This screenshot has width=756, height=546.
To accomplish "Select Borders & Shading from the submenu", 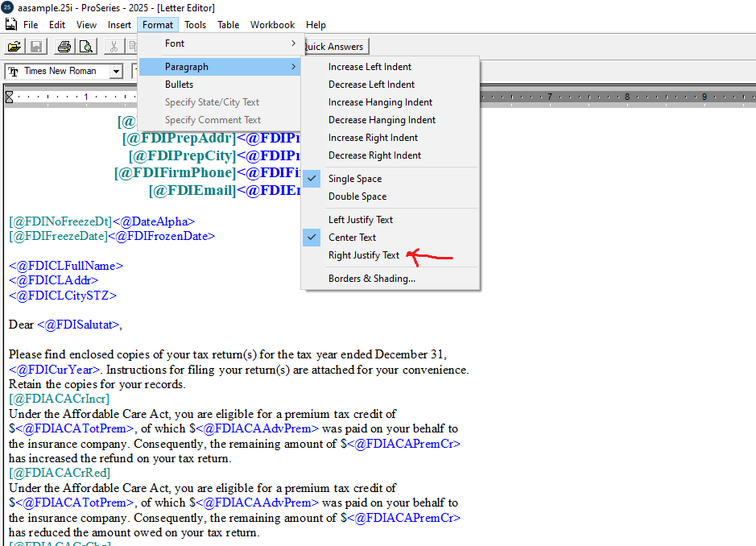I will [372, 279].
